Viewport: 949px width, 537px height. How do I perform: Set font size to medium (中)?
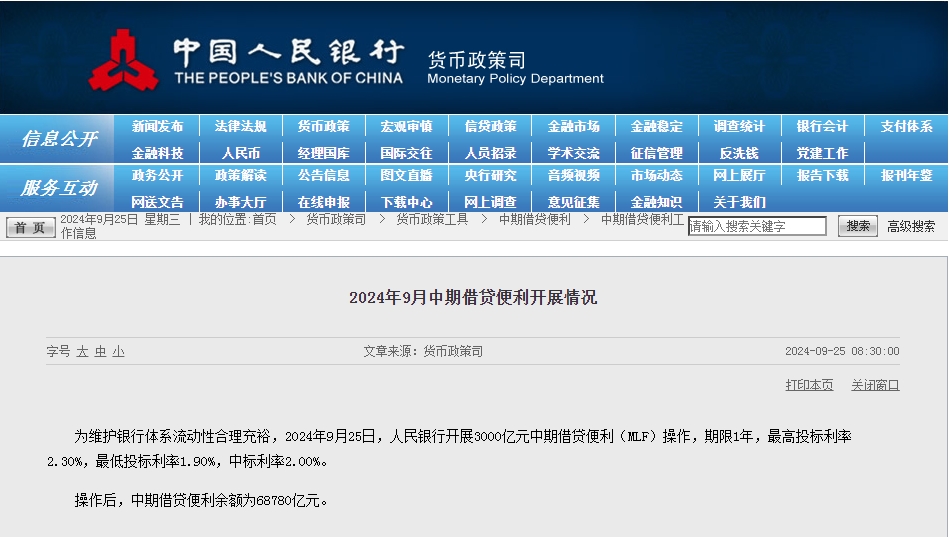(x=101, y=351)
